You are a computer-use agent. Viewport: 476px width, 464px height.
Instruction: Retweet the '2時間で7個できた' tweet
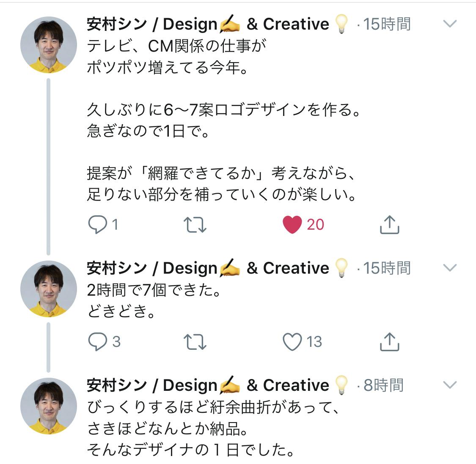pos(195,342)
